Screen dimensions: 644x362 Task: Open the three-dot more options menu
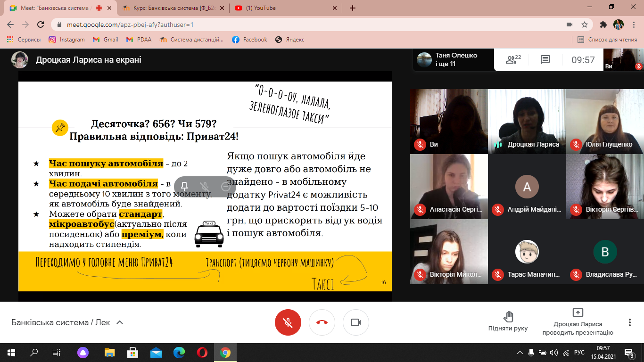[x=629, y=322]
